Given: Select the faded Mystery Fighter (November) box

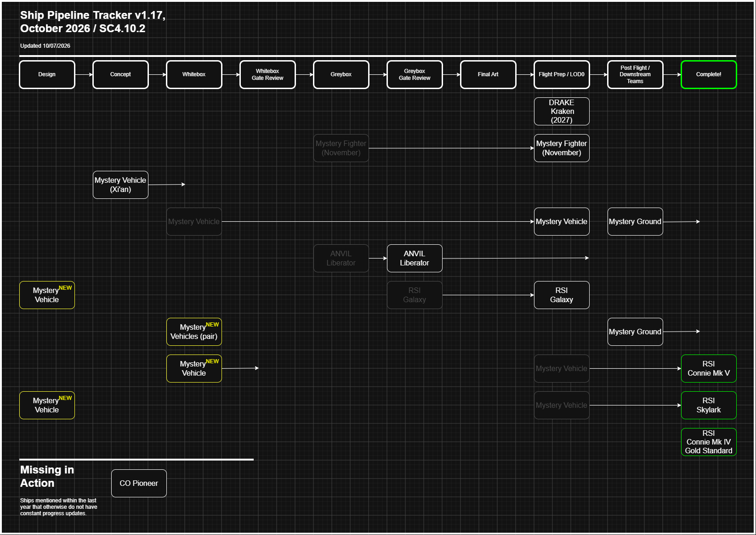Looking at the screenshot, I should [x=341, y=148].
